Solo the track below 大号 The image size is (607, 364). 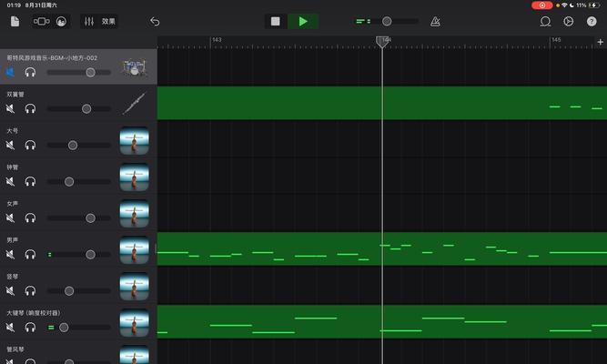30,181
